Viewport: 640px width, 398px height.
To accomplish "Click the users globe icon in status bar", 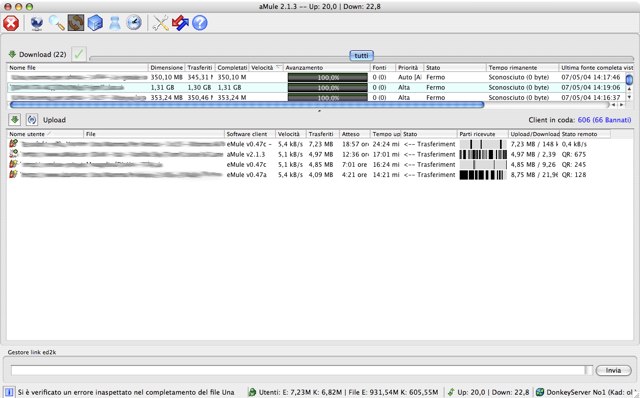I will [x=252, y=392].
